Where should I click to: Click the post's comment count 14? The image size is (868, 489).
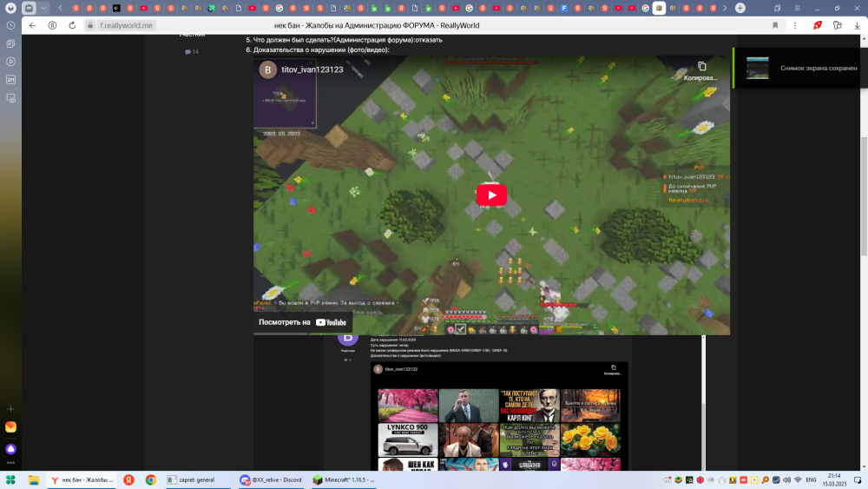pos(192,52)
